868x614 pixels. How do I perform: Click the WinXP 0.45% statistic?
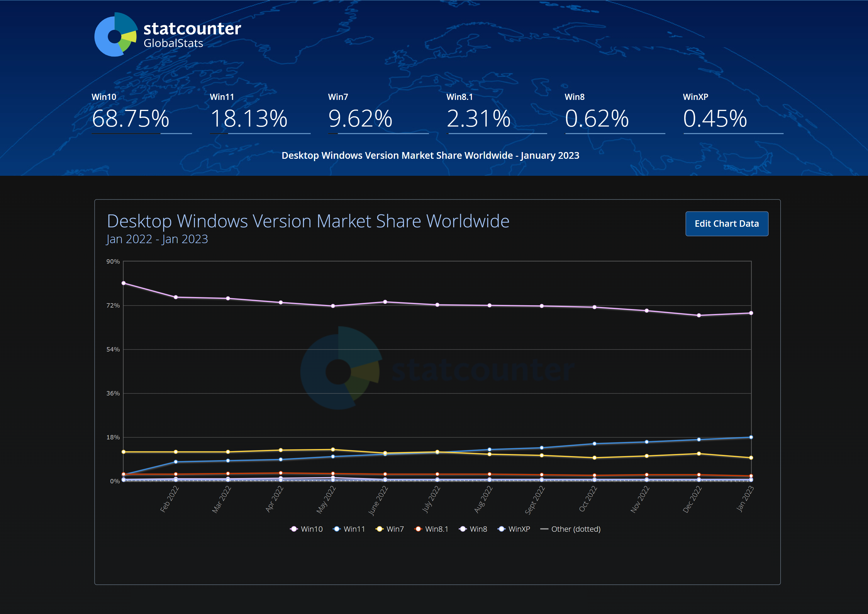click(x=715, y=118)
